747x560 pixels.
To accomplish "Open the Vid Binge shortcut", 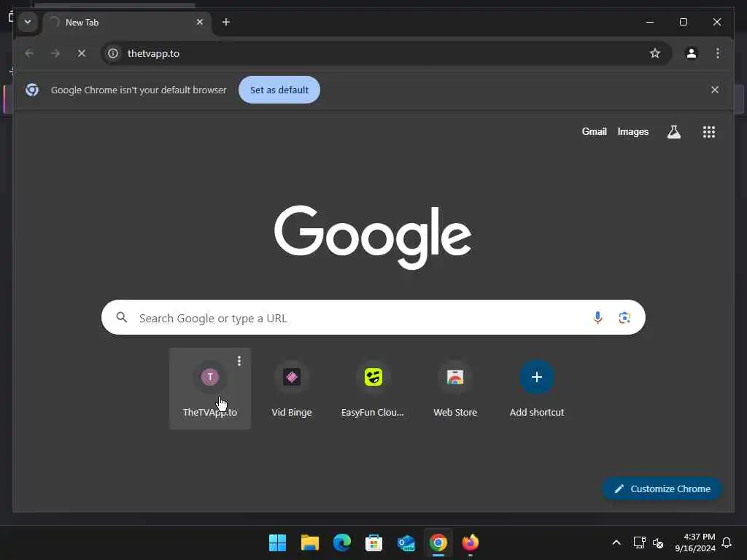I will [292, 389].
